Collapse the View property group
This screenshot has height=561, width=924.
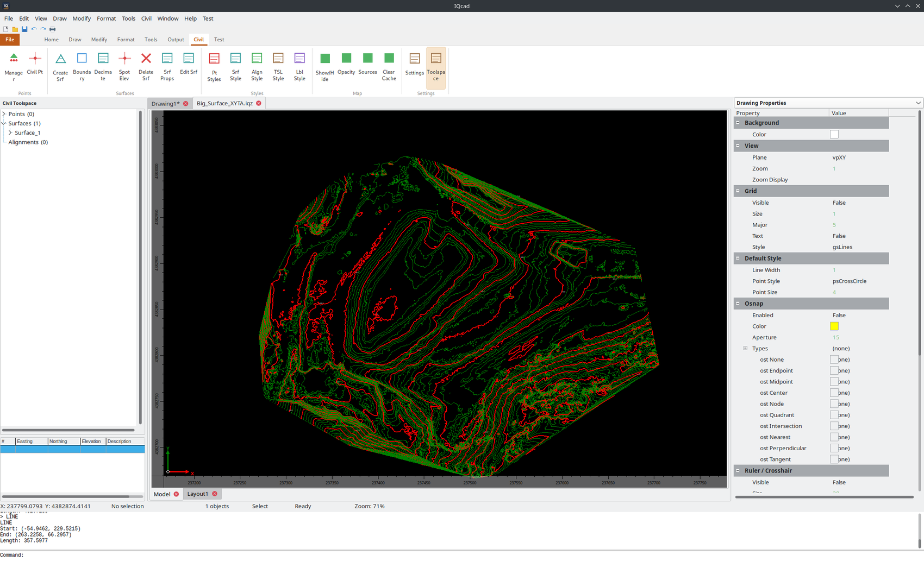[x=738, y=146]
